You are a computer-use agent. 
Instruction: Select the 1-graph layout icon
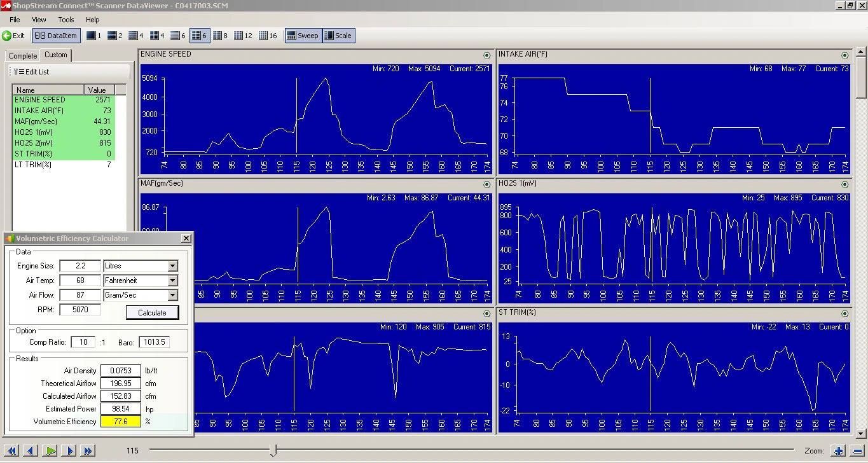93,36
